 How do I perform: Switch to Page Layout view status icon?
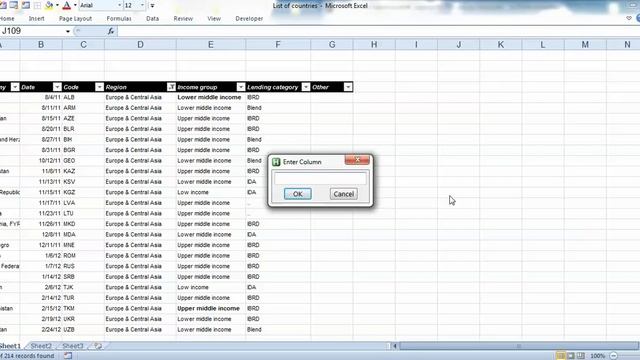tap(571, 356)
